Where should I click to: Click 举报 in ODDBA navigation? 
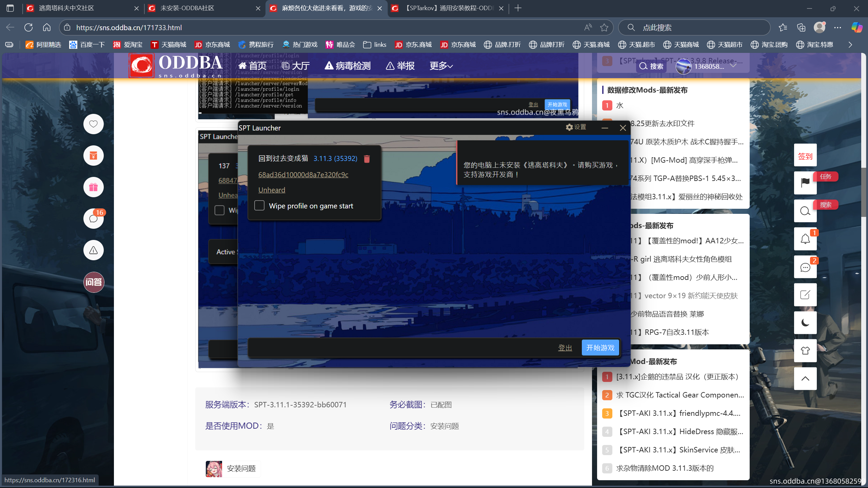(400, 66)
